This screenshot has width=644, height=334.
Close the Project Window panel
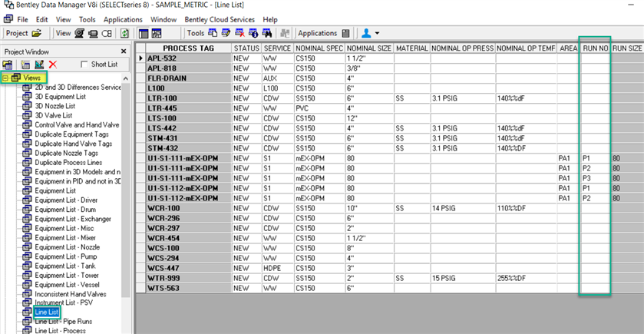click(x=124, y=51)
